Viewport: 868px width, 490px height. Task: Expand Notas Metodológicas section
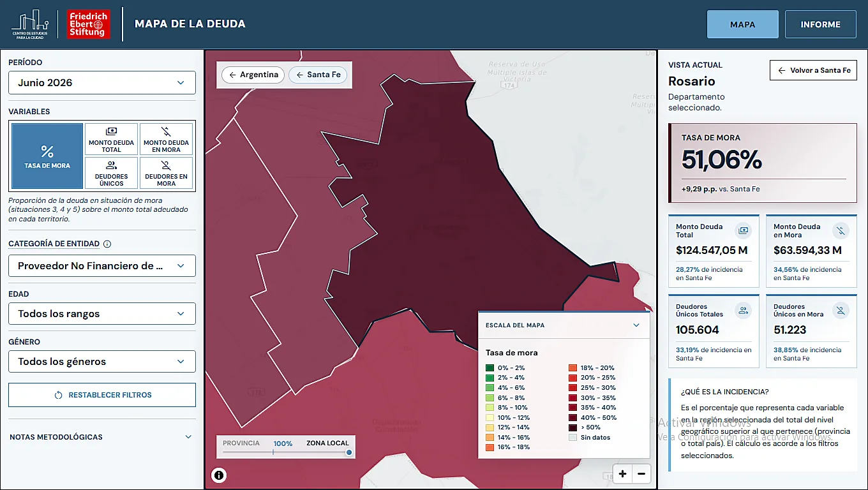click(102, 437)
